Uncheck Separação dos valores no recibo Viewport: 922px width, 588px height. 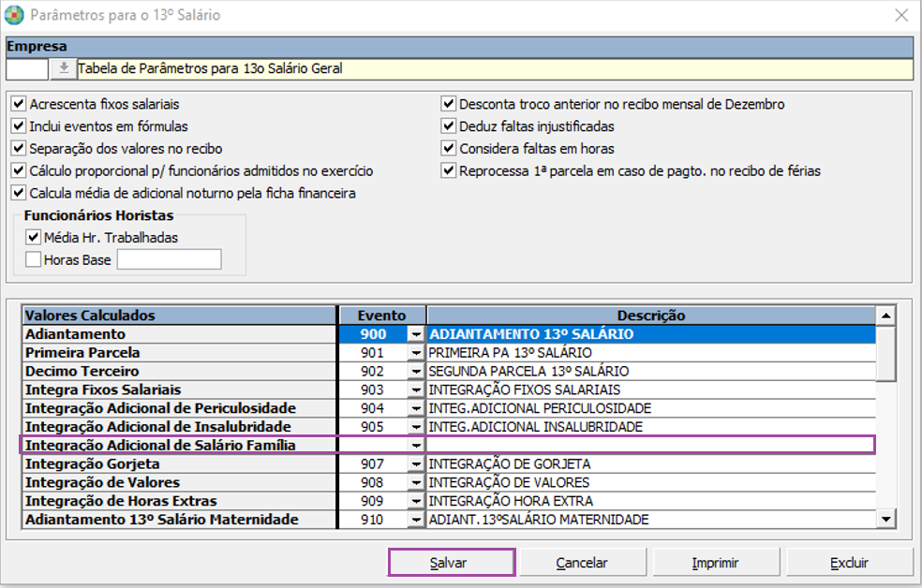click(19, 149)
